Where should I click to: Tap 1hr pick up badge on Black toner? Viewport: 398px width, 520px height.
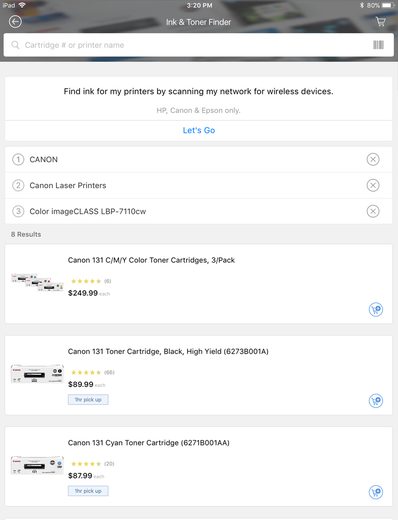(x=88, y=399)
